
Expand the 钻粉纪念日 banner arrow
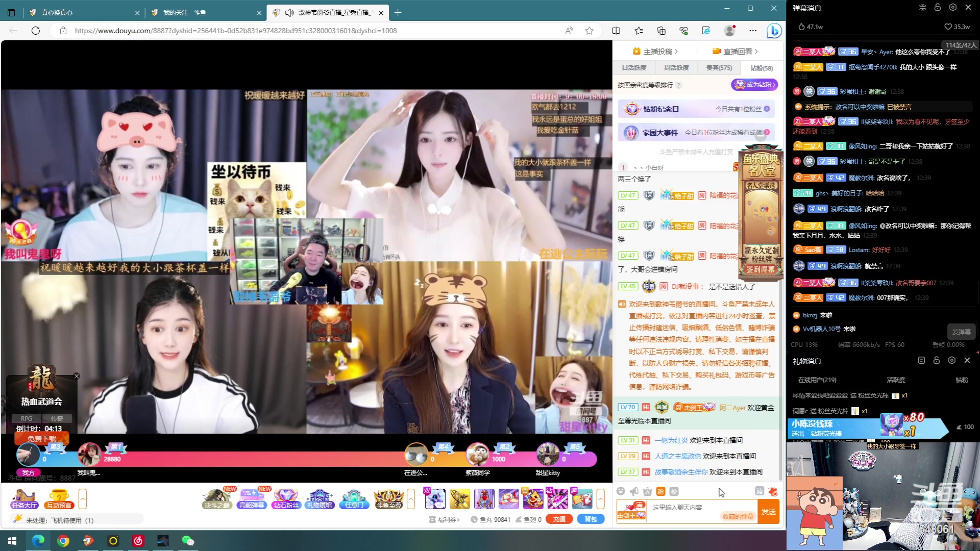click(x=767, y=109)
